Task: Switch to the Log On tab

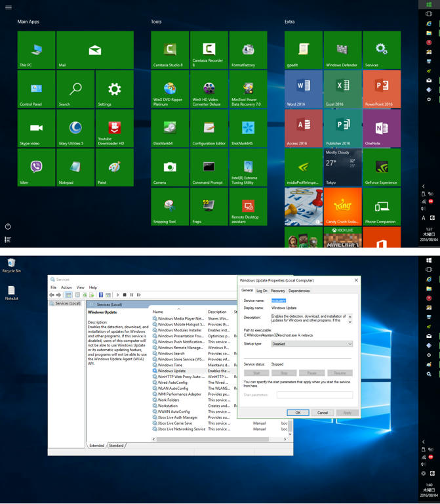Action: [262, 291]
